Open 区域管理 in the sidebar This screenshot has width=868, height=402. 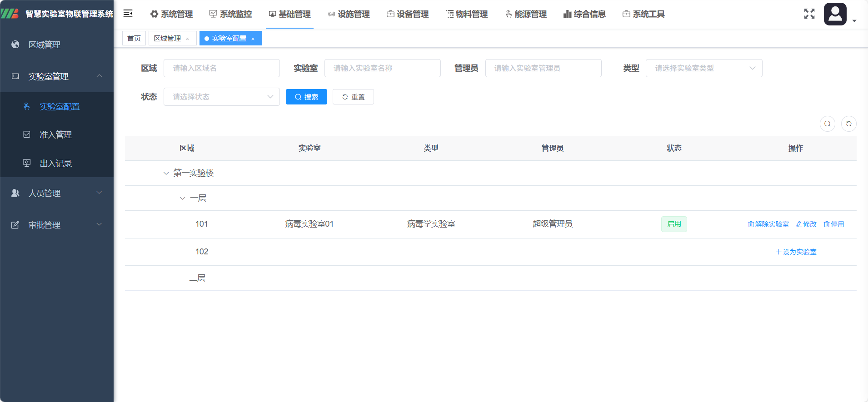tap(45, 45)
